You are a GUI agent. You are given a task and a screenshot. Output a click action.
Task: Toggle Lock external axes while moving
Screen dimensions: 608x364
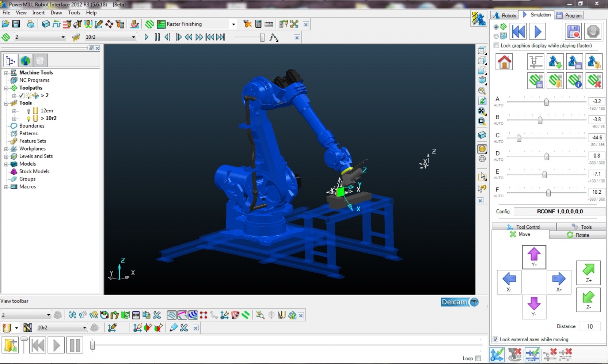(496, 339)
